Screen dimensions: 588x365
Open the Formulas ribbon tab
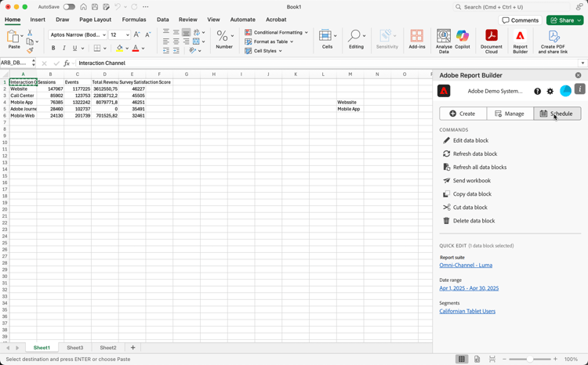(134, 20)
